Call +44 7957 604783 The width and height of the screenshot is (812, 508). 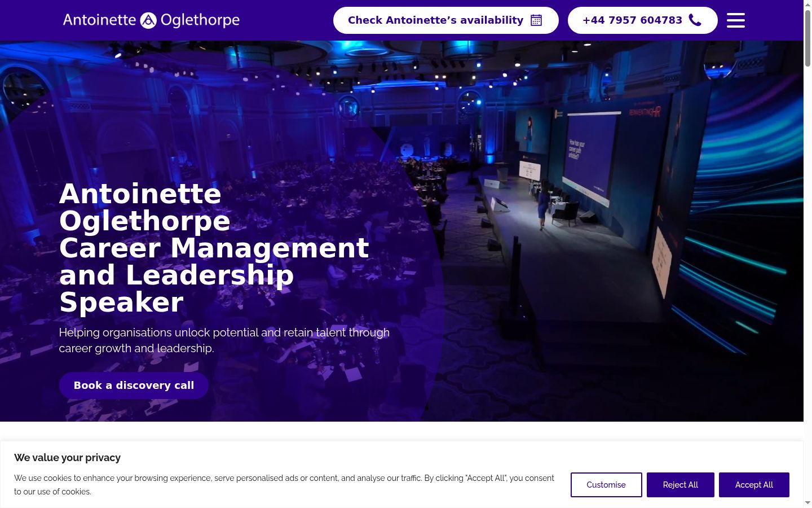(x=642, y=20)
